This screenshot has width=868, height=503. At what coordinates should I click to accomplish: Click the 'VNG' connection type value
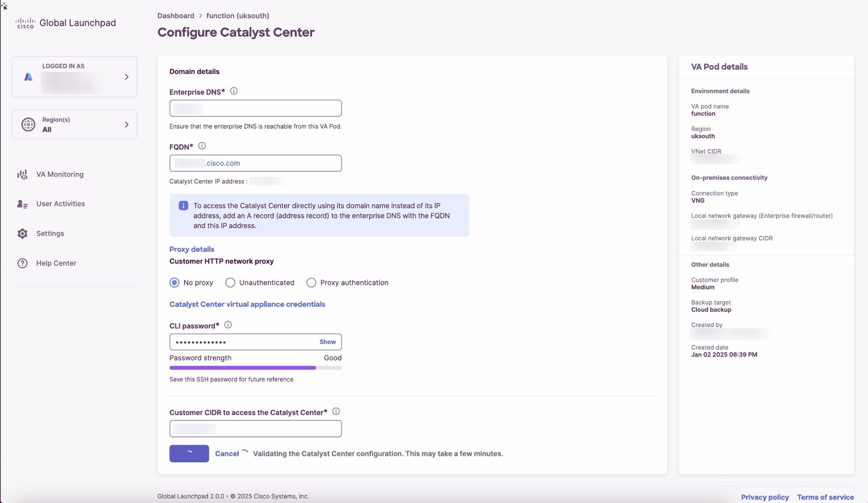click(x=698, y=201)
